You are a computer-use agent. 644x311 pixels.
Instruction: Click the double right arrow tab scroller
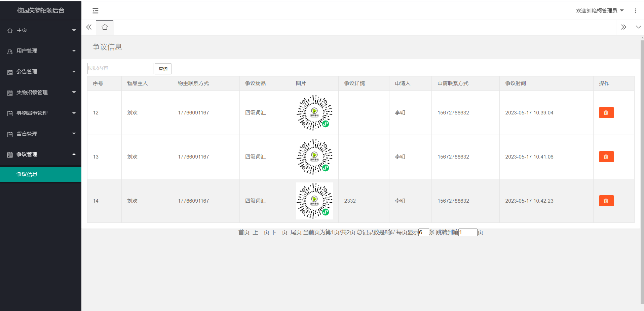coord(623,27)
